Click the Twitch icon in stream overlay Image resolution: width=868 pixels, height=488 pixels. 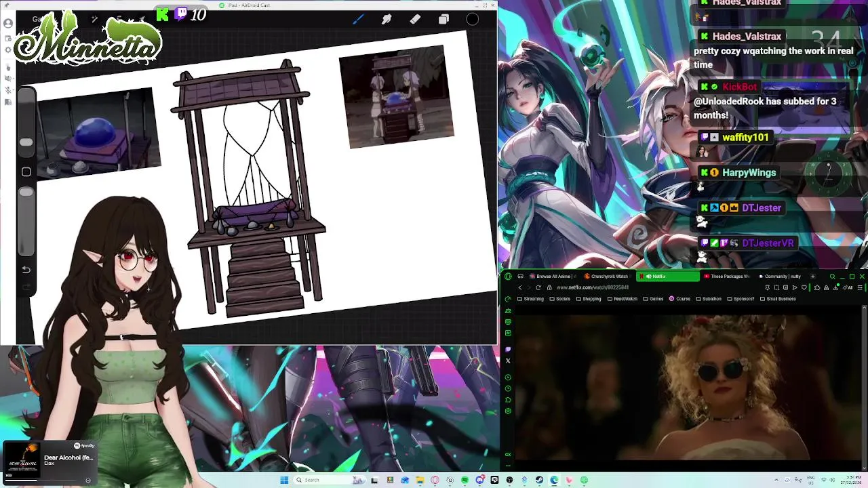(181, 13)
